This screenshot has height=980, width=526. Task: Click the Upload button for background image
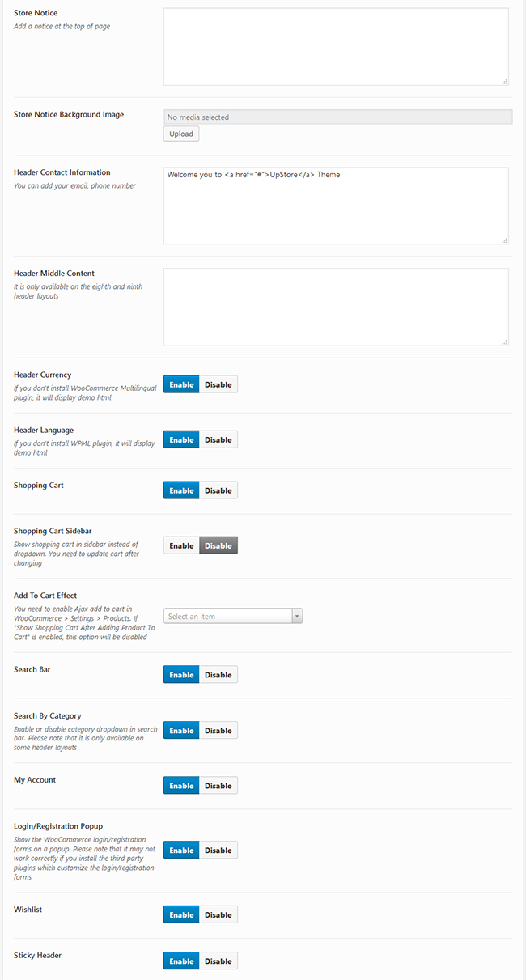[181, 134]
